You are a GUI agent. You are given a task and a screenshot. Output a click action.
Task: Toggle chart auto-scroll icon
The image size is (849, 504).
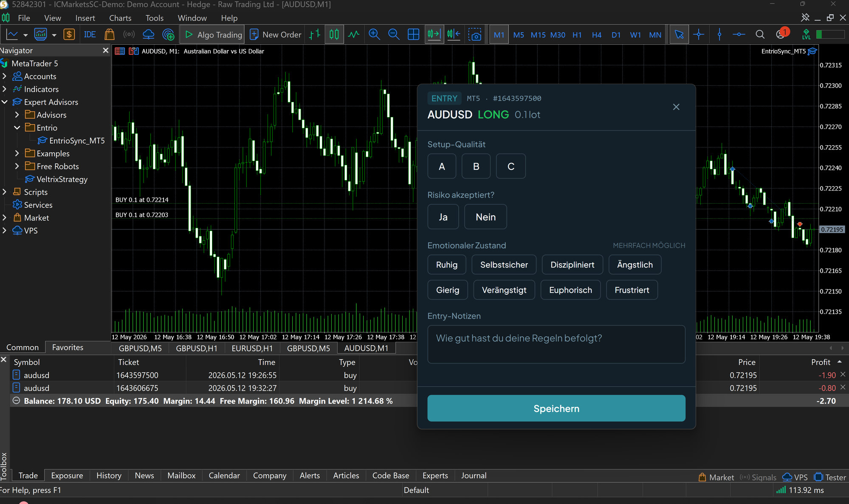click(434, 34)
